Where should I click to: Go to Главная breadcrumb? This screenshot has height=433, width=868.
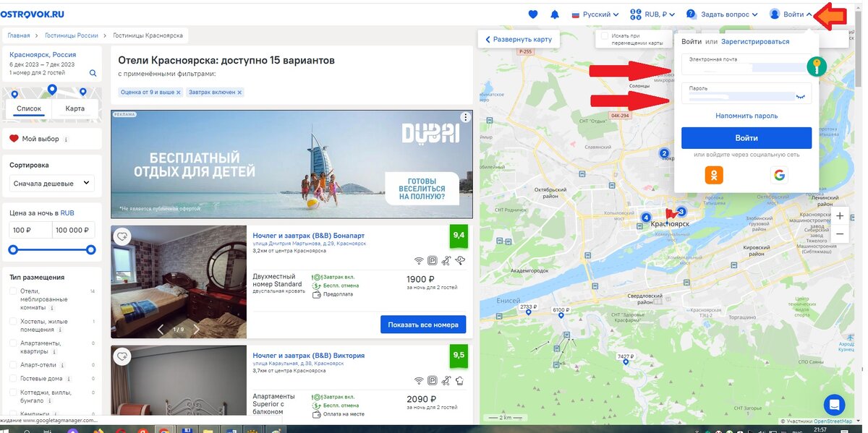(x=19, y=35)
